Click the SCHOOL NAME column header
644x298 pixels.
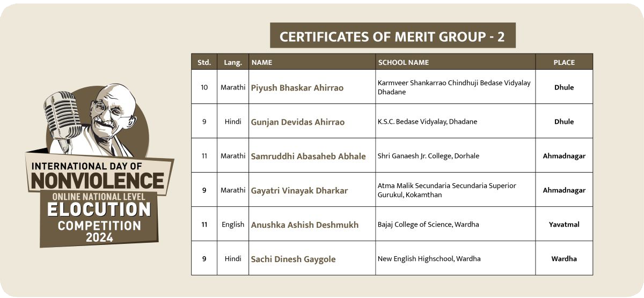[x=455, y=62]
